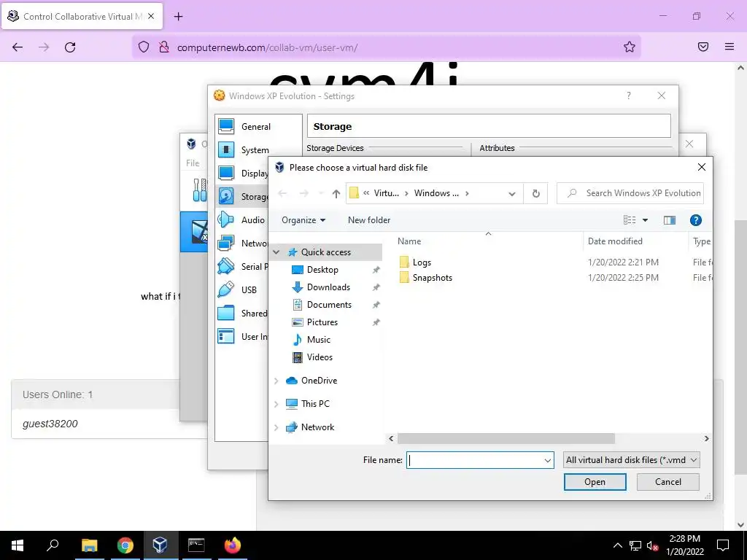
Task: Open the Pocket save icon
Action: 703,47
